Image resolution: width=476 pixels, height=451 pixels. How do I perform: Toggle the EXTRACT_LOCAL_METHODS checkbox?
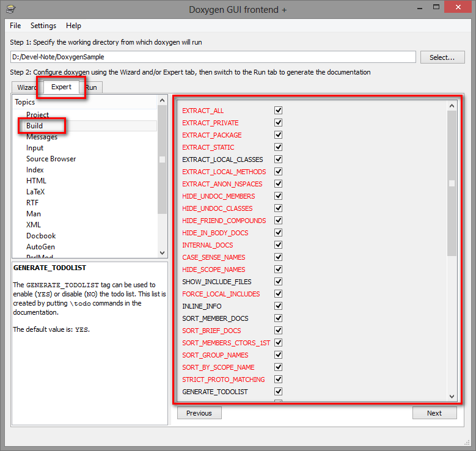click(x=278, y=171)
